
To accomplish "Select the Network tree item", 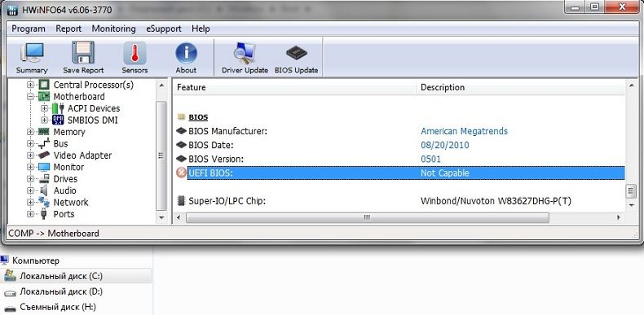I will coord(71,202).
